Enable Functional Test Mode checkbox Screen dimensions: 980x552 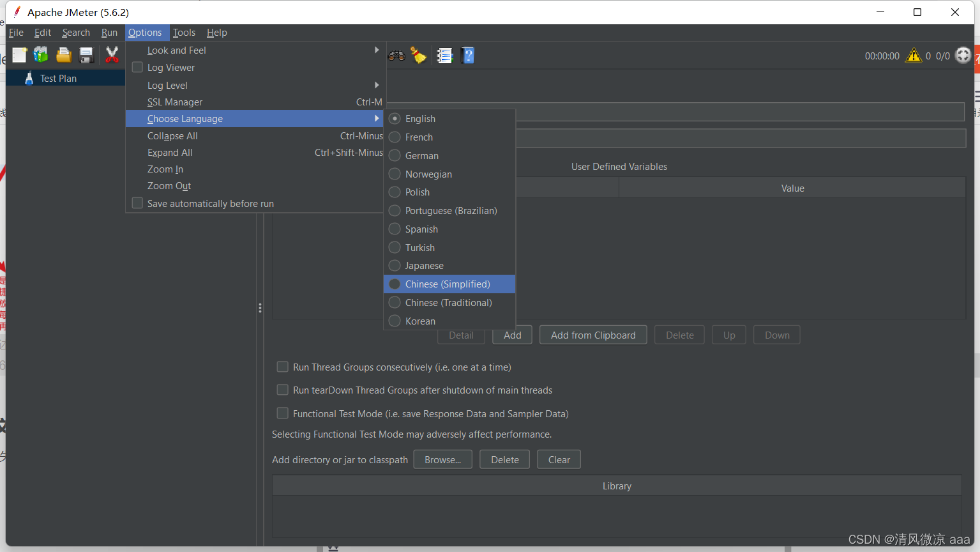click(282, 413)
